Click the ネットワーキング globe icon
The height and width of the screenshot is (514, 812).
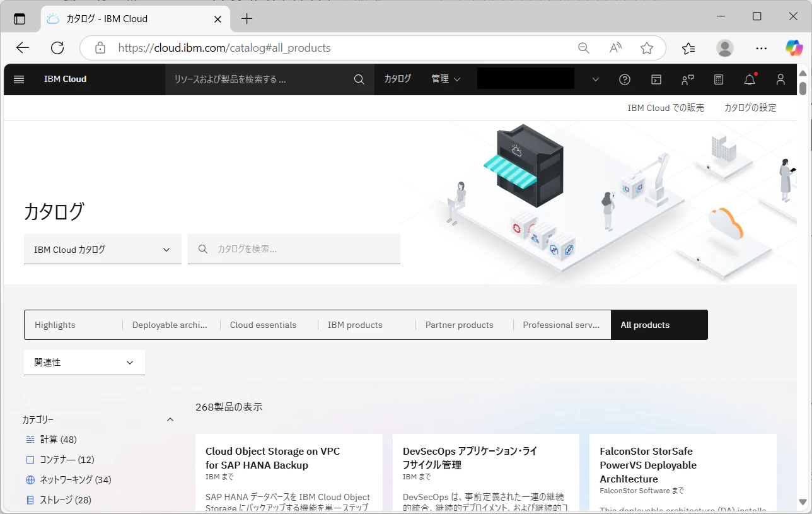click(x=30, y=480)
